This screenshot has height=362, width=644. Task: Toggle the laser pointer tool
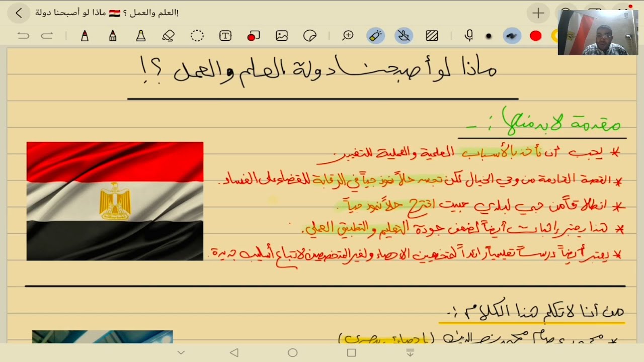376,36
